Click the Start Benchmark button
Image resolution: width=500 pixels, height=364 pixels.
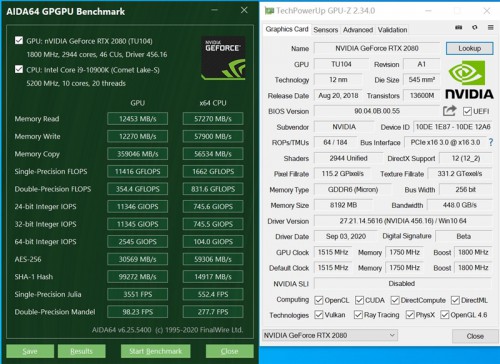156,351
